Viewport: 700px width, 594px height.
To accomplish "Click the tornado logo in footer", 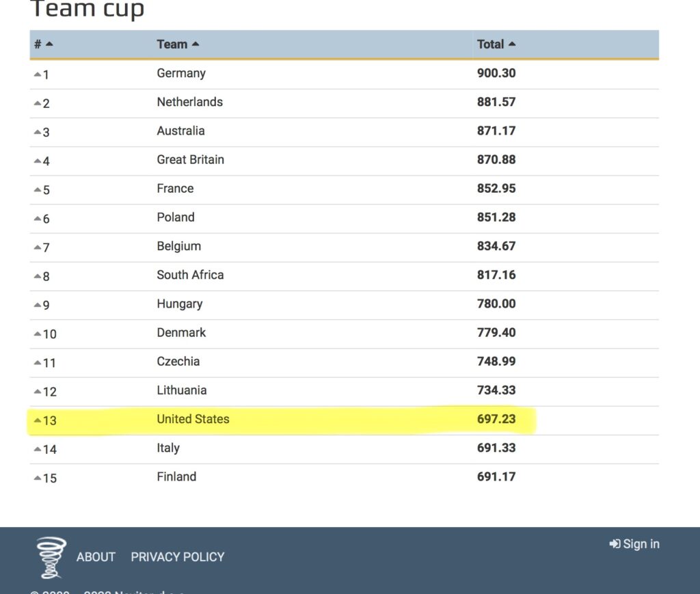I will coord(51,557).
